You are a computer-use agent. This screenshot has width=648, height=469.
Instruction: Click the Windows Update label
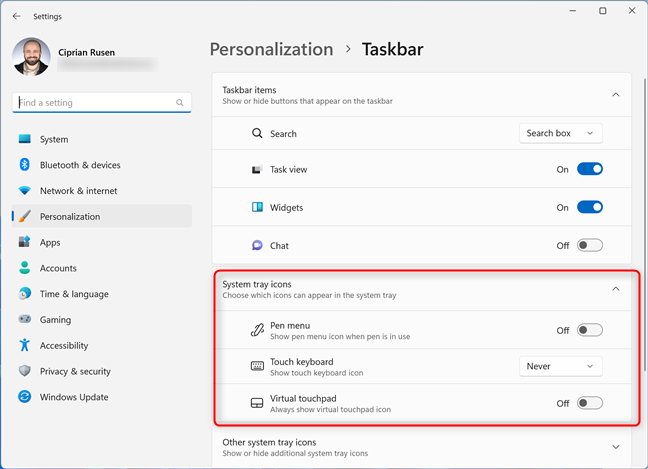(x=74, y=397)
